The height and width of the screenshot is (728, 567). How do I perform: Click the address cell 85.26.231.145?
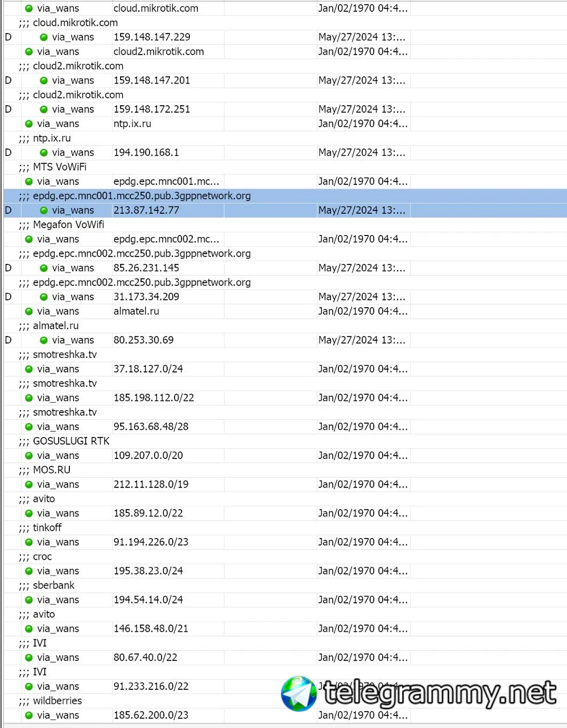[x=146, y=268]
